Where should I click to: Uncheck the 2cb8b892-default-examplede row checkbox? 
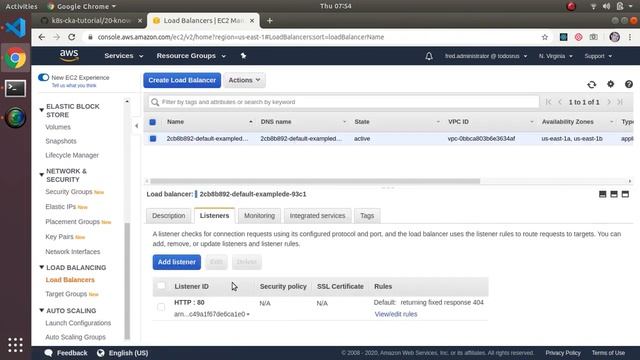click(x=153, y=139)
